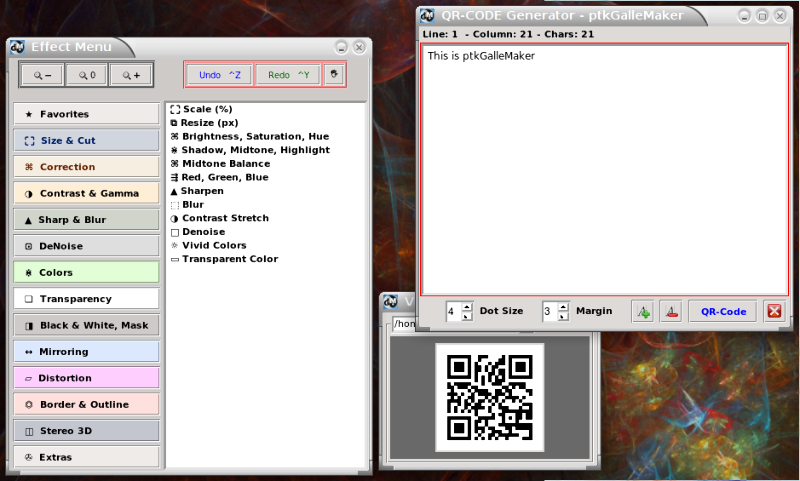Select the Sharpen effect entry
Screen dimensions: 800x481
197,191
